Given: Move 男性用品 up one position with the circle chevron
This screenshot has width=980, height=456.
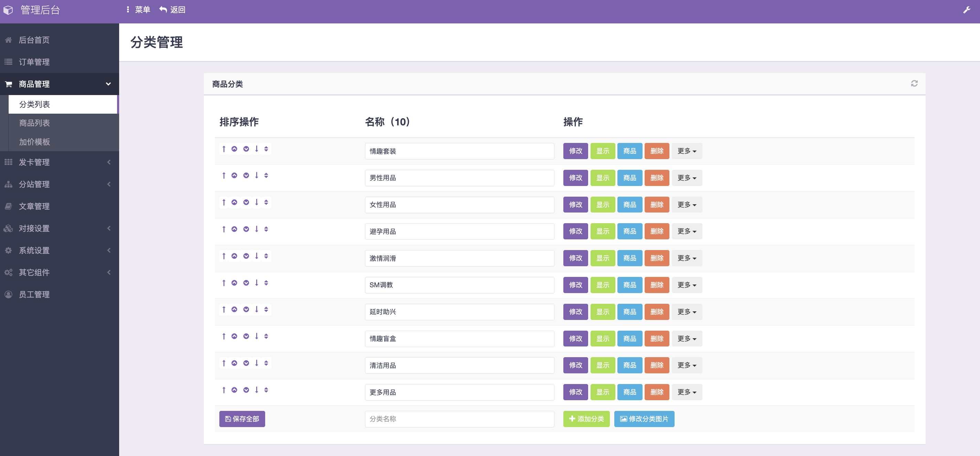Looking at the screenshot, I should point(234,175).
